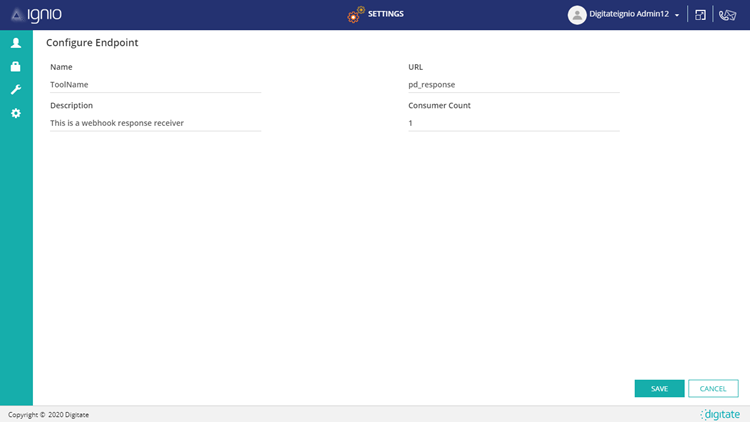This screenshot has width=750, height=422.
Task: Click the Configure Endpoint heading
Action: 92,43
